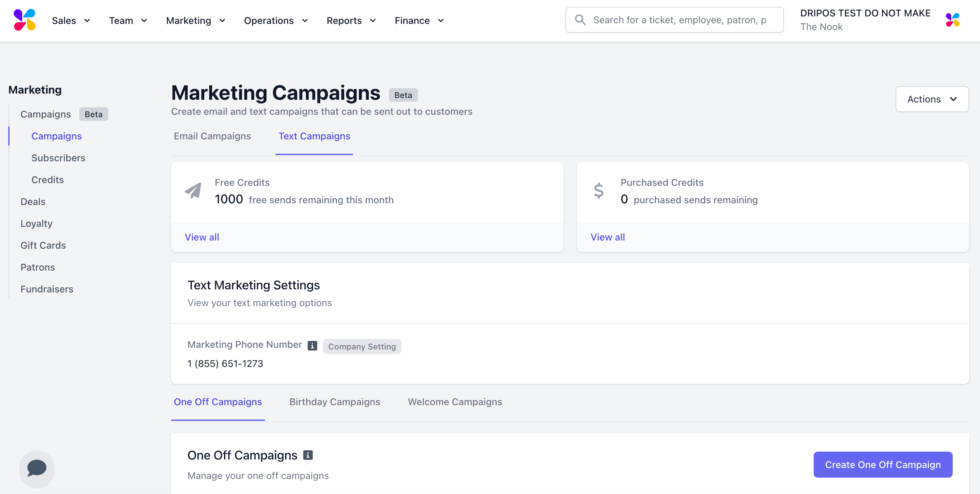Expand the Team dropdown menu
Image resolution: width=980 pixels, height=494 pixels.
point(128,20)
